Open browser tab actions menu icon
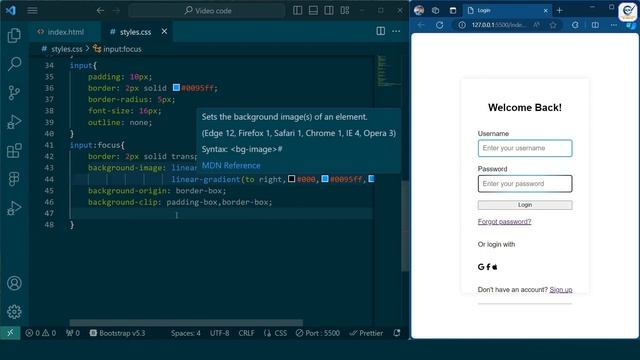This screenshot has width=640, height=360. 453,10
